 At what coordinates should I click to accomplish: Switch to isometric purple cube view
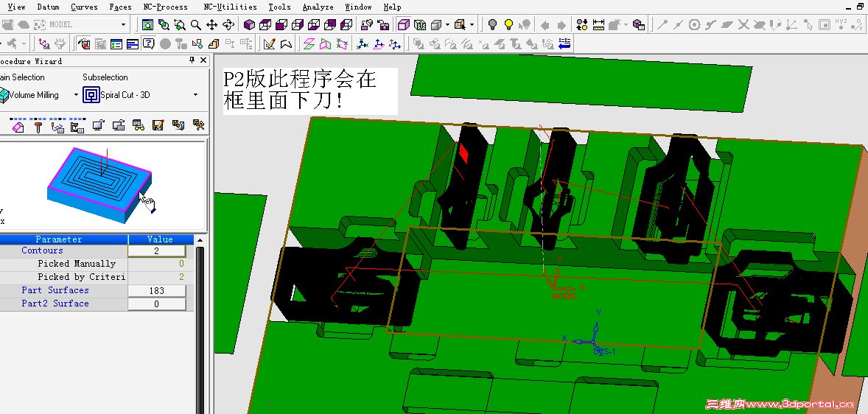point(249,25)
